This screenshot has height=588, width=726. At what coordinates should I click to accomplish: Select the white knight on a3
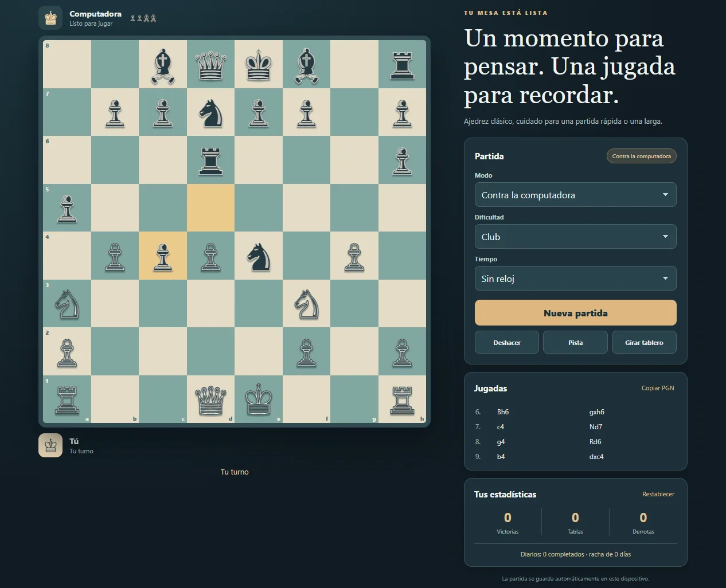coord(67,303)
